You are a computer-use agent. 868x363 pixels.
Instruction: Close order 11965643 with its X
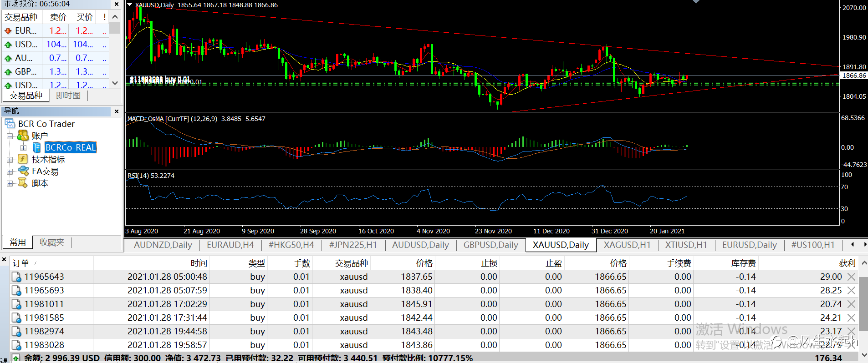[x=851, y=277]
